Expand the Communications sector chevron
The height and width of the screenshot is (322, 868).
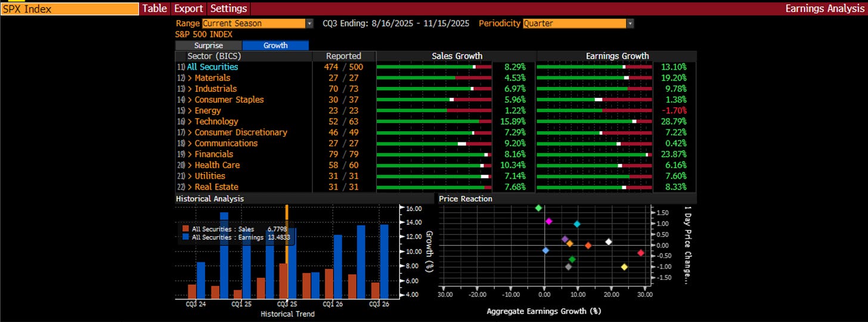190,143
